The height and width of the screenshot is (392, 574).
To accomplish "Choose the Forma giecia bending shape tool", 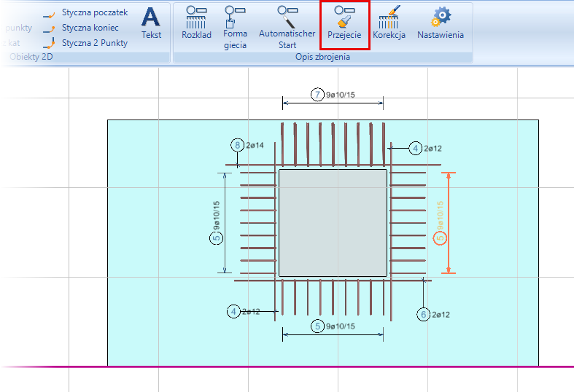I will tap(235, 27).
